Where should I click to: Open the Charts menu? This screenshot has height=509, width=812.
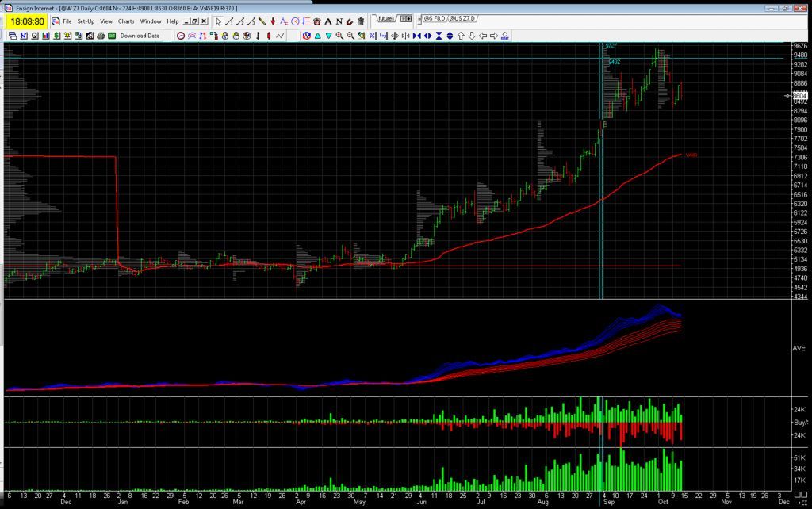[126, 21]
